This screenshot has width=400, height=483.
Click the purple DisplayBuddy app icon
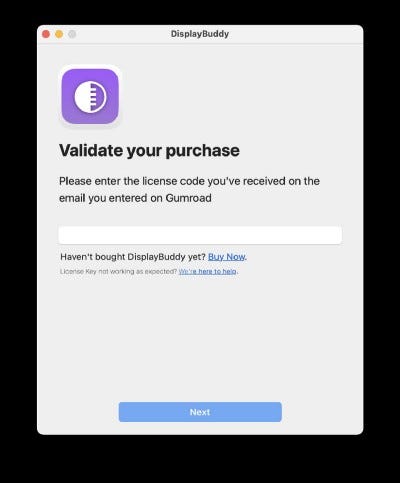[x=90, y=96]
